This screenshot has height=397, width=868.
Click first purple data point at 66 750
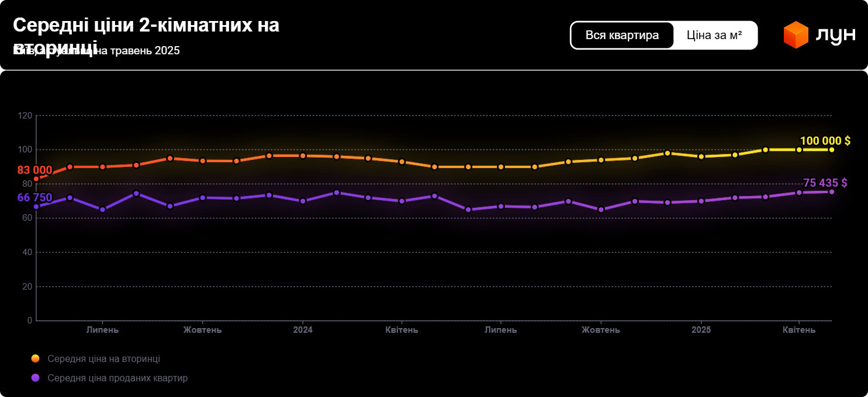(36, 206)
